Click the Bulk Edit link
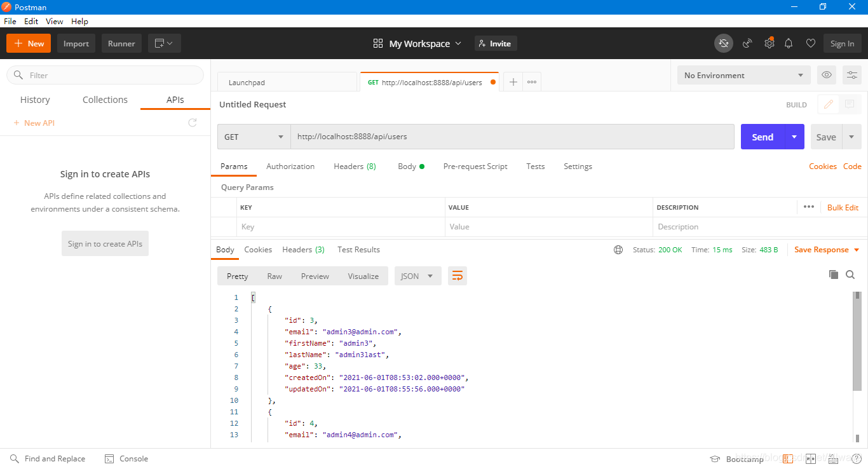The width and height of the screenshot is (868, 469). (843, 208)
